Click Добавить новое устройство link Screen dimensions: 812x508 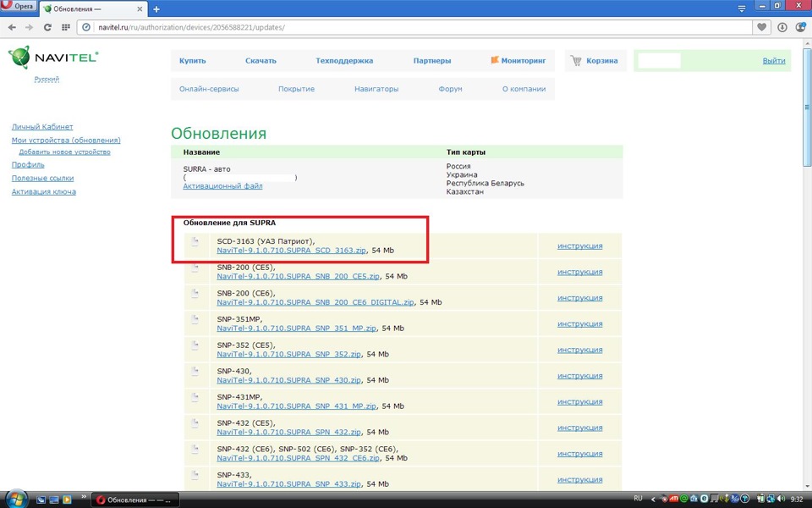(x=65, y=152)
